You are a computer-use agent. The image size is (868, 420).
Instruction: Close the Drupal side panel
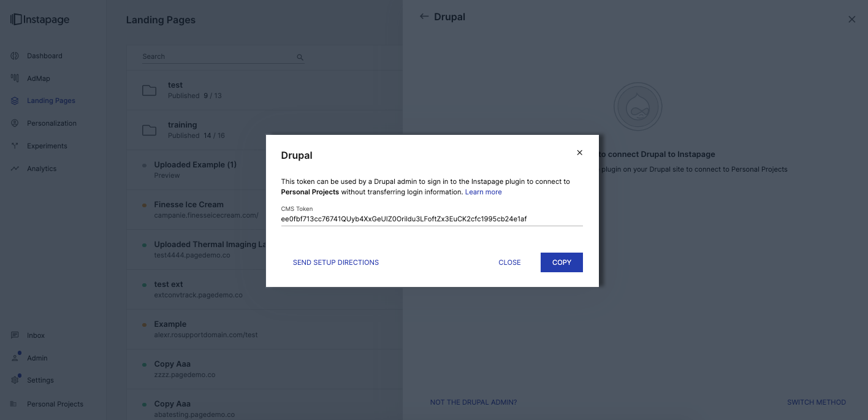[x=851, y=20]
